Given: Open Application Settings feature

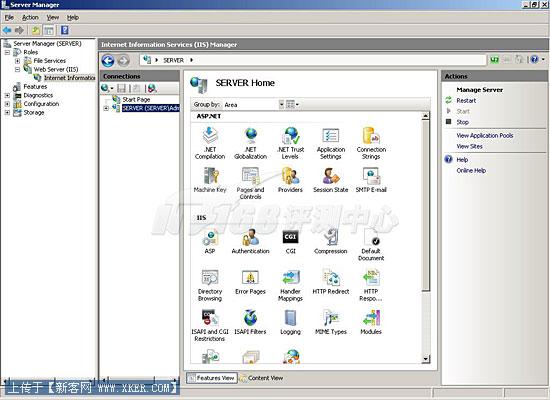Looking at the screenshot, I should point(331,144).
